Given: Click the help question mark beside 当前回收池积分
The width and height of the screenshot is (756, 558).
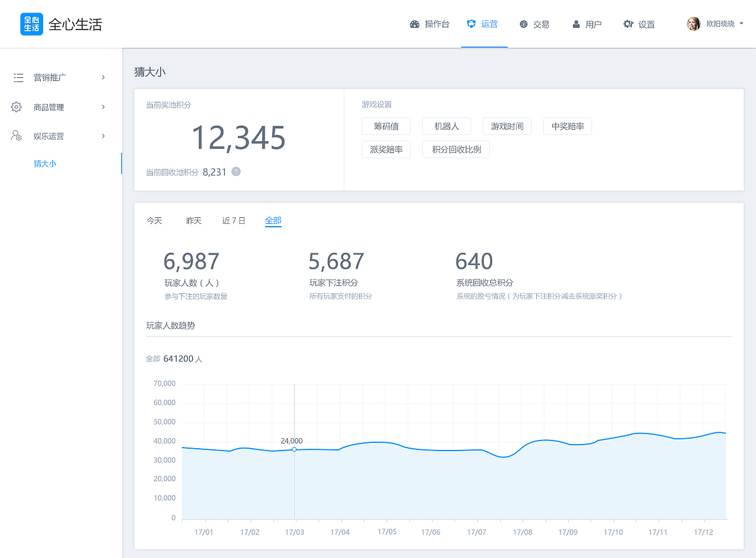Looking at the screenshot, I should [x=236, y=172].
